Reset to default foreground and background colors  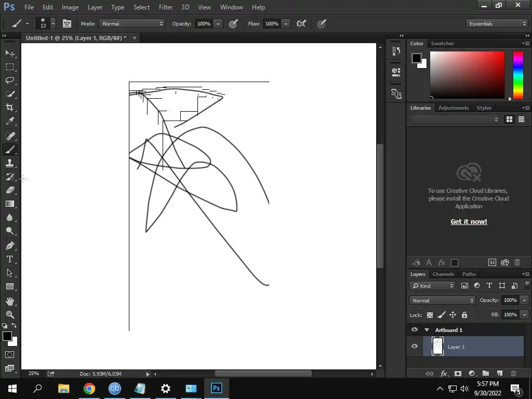click(4, 325)
